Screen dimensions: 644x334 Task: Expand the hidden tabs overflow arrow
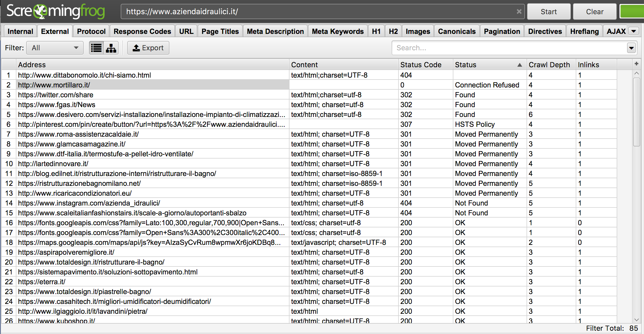[x=634, y=31]
